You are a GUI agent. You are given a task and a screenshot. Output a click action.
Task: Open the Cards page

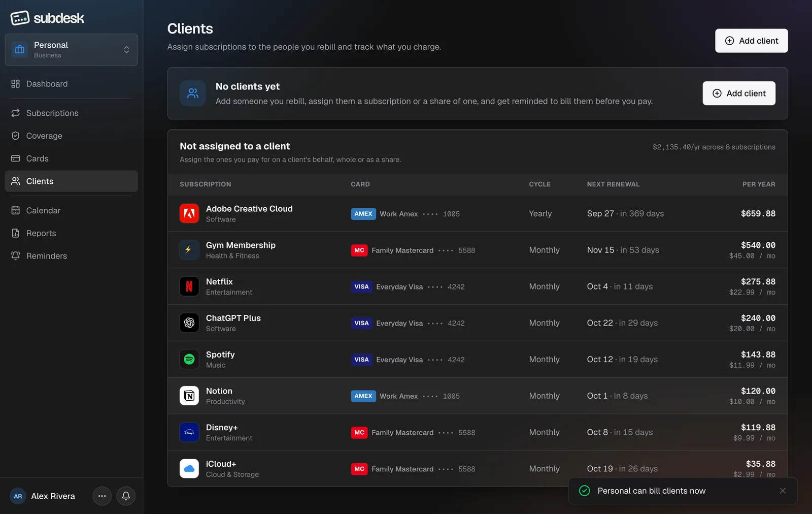click(71, 158)
